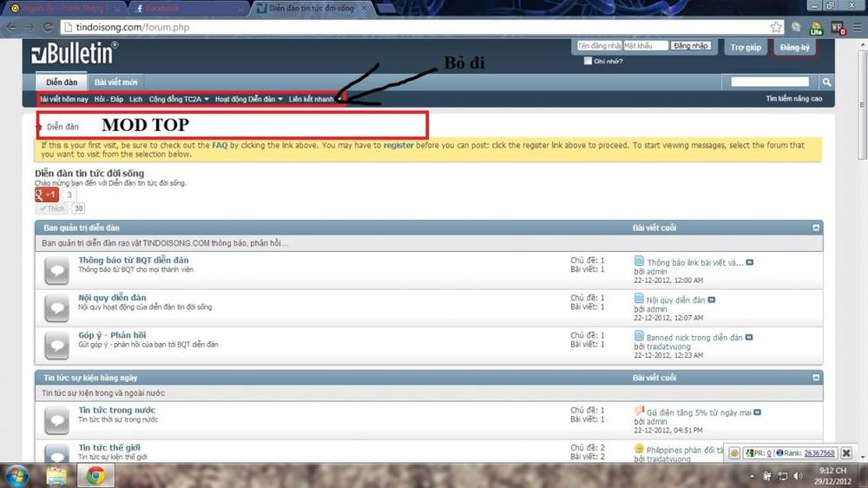Go to last post arrow for Nội quy diễn đàn
The height and width of the screenshot is (488, 868).
(712, 300)
